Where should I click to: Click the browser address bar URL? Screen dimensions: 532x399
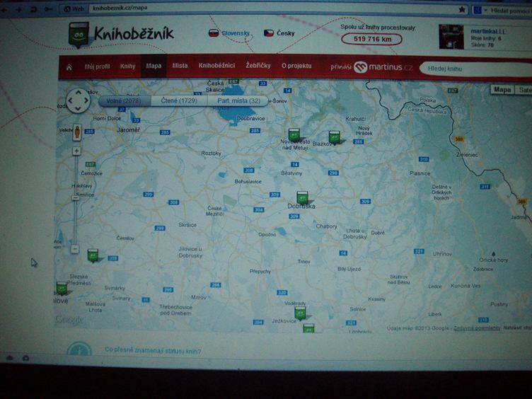[x=120, y=8]
